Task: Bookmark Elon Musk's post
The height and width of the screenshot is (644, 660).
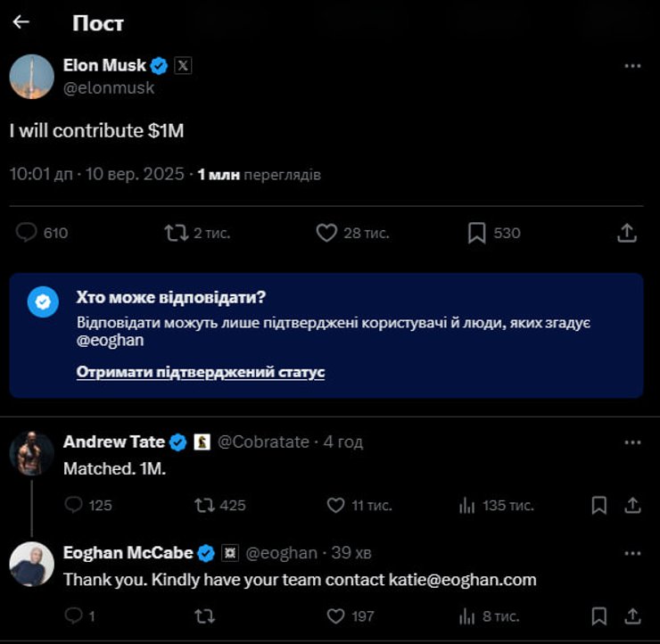Action: (477, 233)
